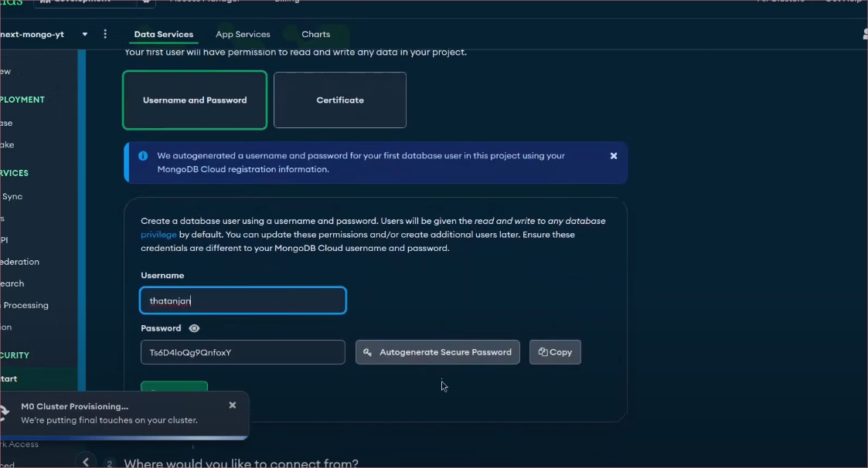Image resolution: width=868 pixels, height=468 pixels.
Task: Focus the Password input field
Action: coord(243,352)
